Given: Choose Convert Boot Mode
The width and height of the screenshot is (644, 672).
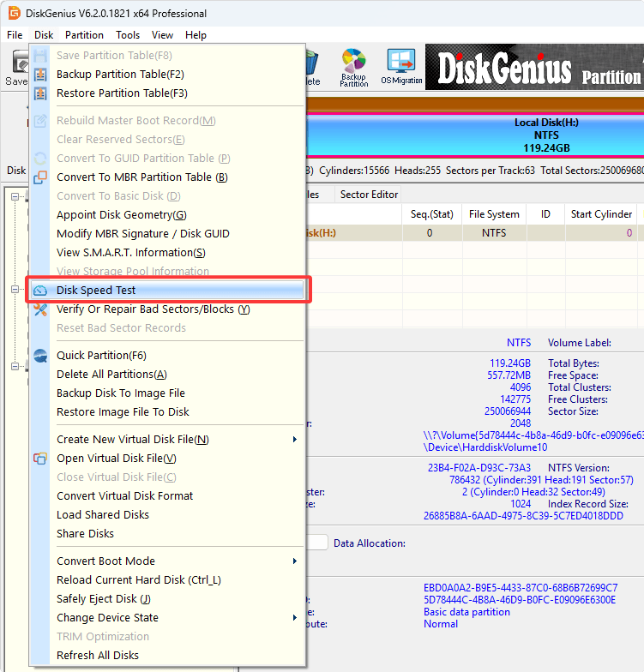Looking at the screenshot, I should point(168,561).
